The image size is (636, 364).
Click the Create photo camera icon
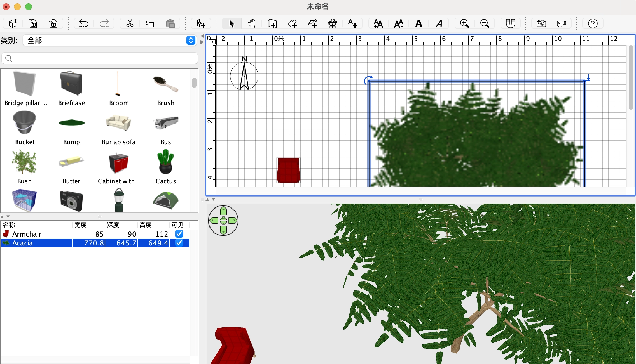(x=541, y=23)
